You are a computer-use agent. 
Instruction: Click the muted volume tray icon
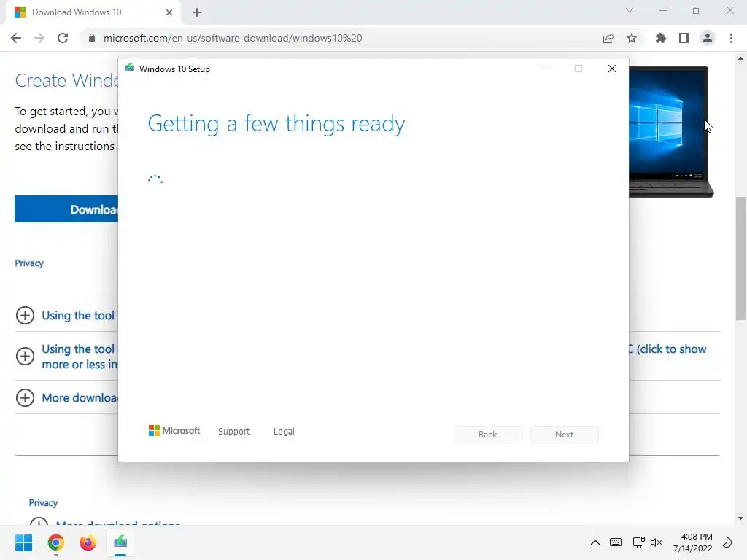click(x=657, y=542)
